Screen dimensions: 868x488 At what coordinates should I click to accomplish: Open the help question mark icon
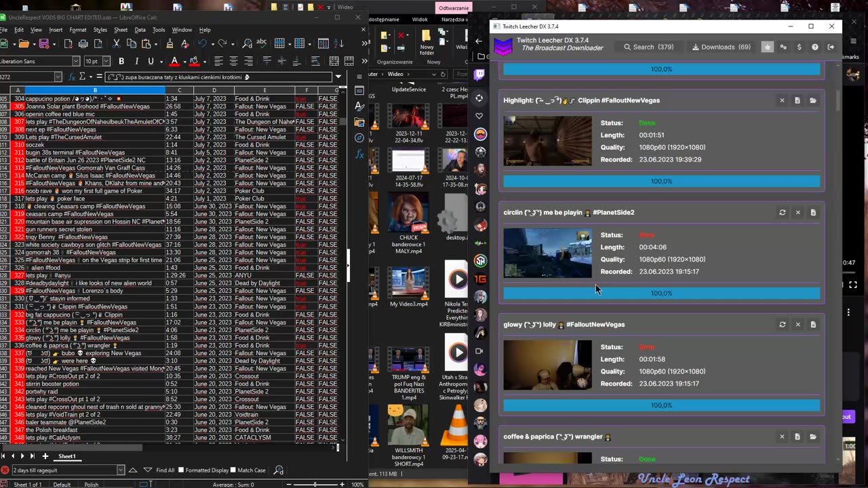click(814, 47)
